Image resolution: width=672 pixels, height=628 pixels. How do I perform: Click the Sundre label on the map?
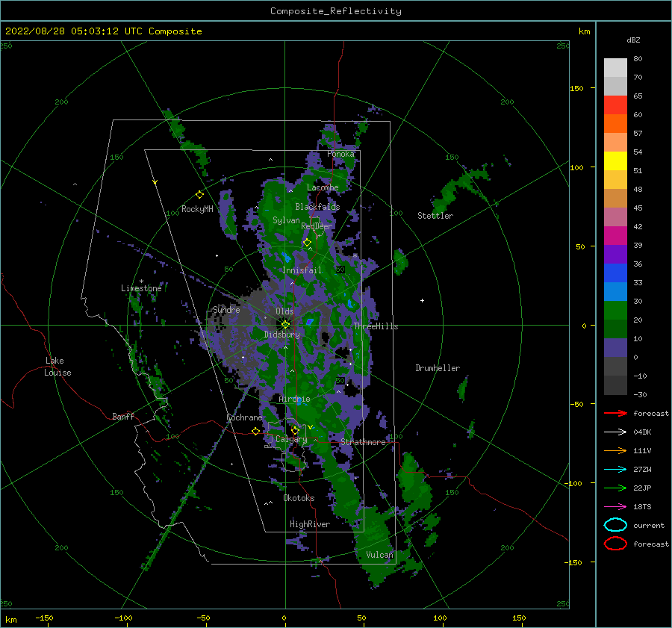226,309
